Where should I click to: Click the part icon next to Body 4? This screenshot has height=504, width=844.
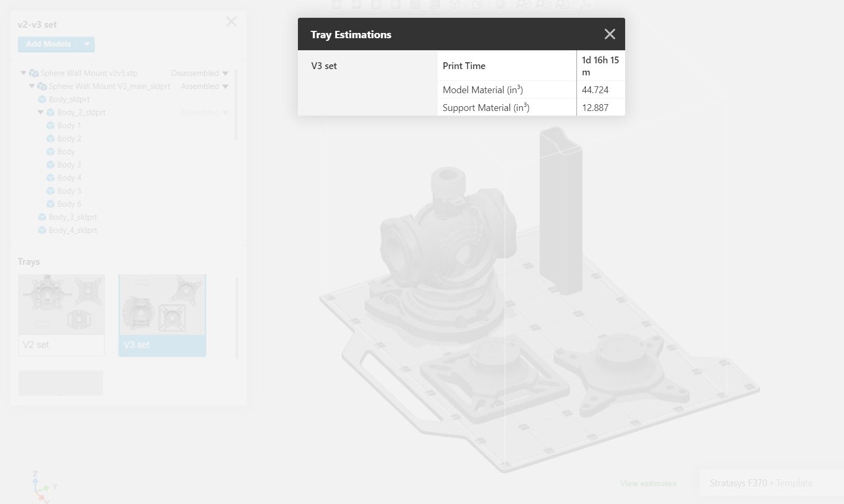coord(50,178)
